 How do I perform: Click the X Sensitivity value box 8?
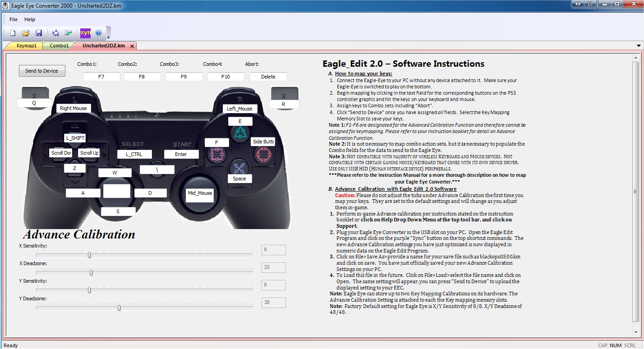pos(274,250)
